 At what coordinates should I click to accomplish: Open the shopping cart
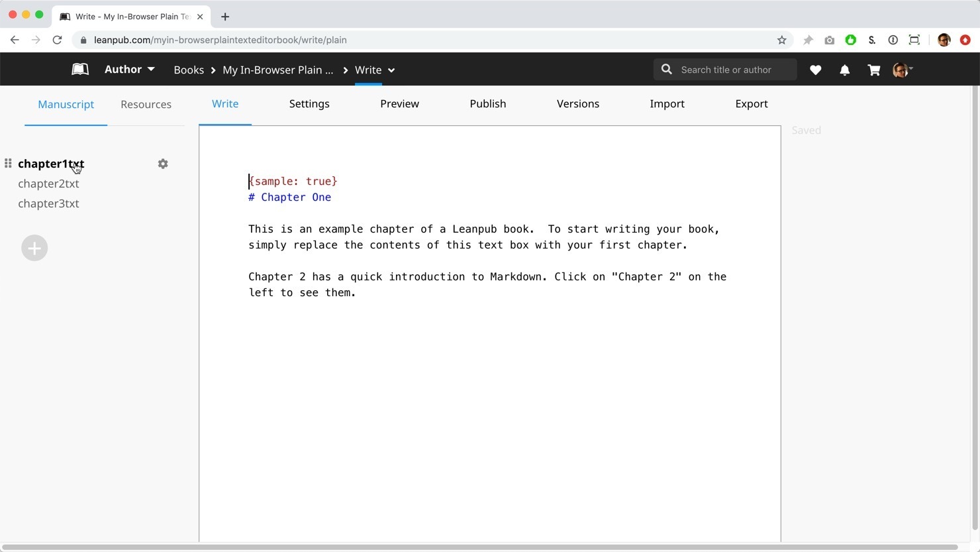click(873, 70)
